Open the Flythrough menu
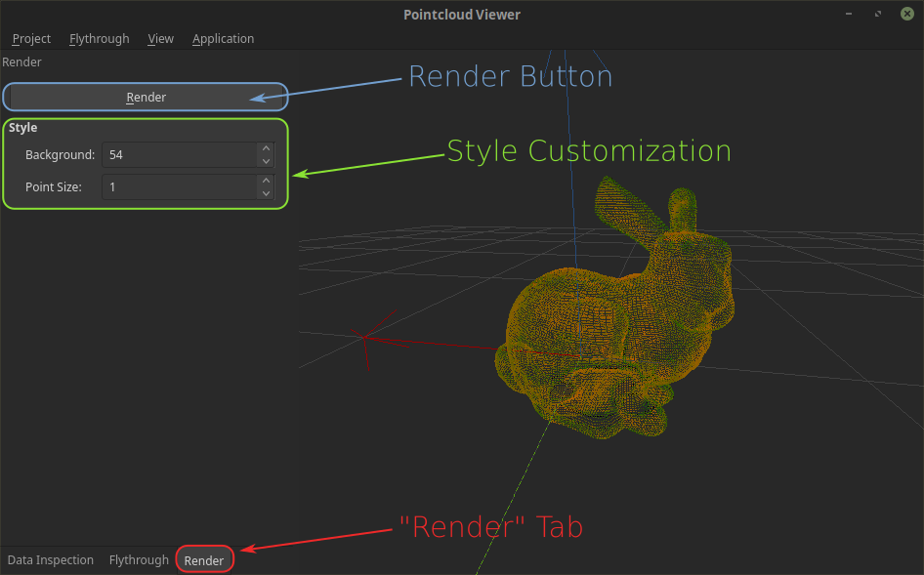The width and height of the screenshot is (924, 575). coord(99,39)
